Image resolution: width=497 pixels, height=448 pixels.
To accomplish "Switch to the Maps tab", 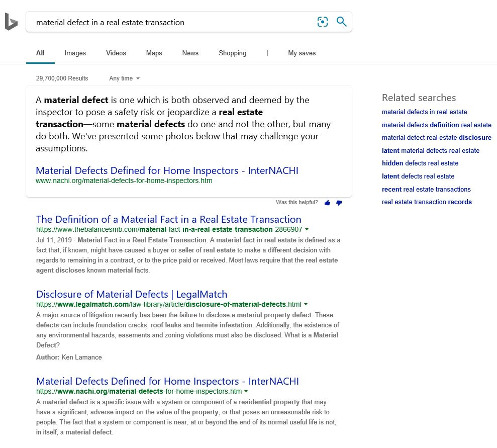I will coord(154,53).
